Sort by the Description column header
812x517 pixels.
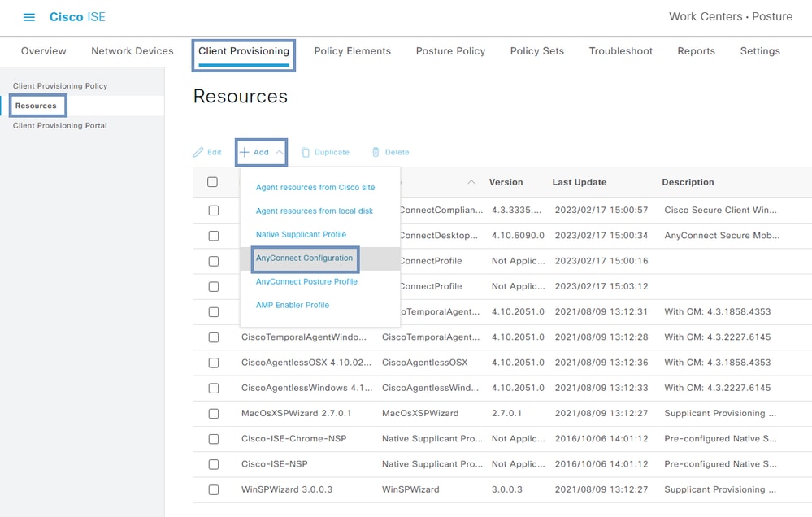(688, 182)
